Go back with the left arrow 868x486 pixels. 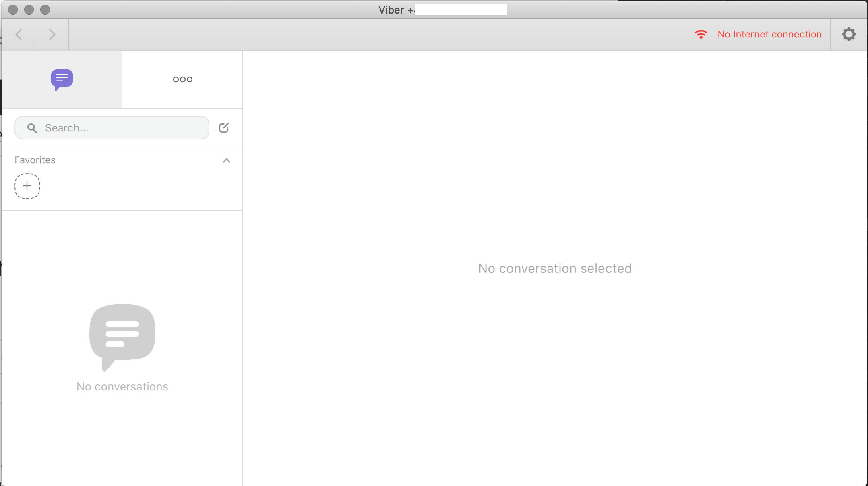point(19,35)
